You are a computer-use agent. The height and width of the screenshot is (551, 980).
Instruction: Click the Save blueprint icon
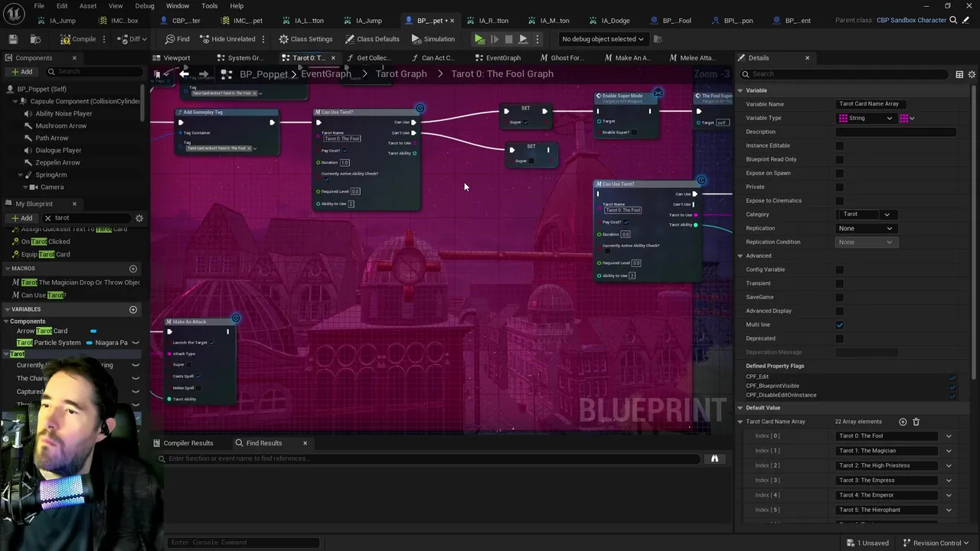(x=13, y=39)
